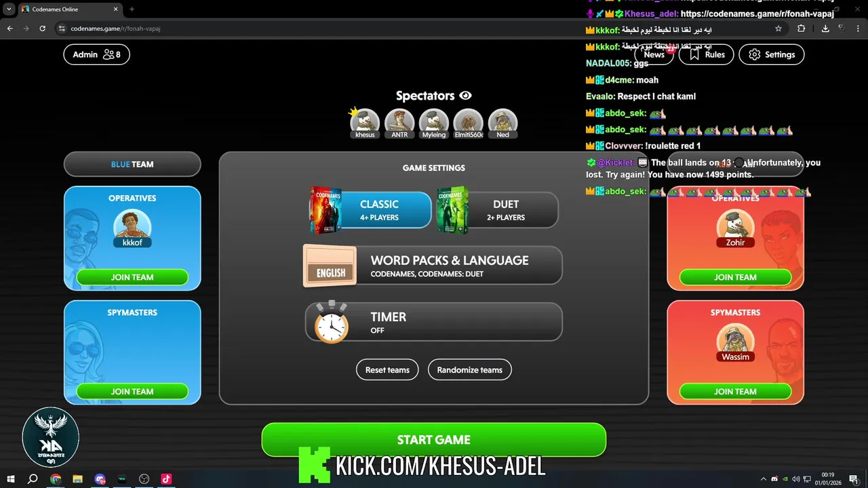This screenshot has height=488, width=868.
Task: View site information icon in address bar
Action: [x=61, y=28]
